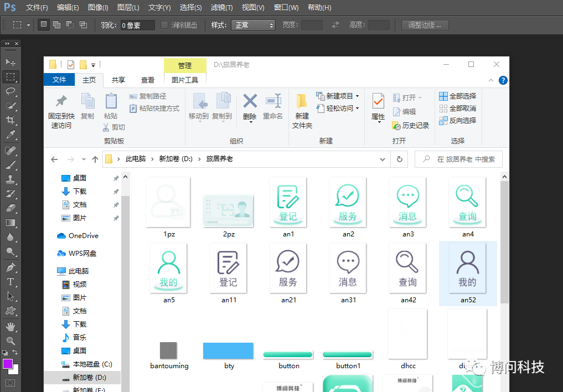Viewport: 563px width, 392px height.
Task: Choose Add to selection mode
Action: click(56, 24)
